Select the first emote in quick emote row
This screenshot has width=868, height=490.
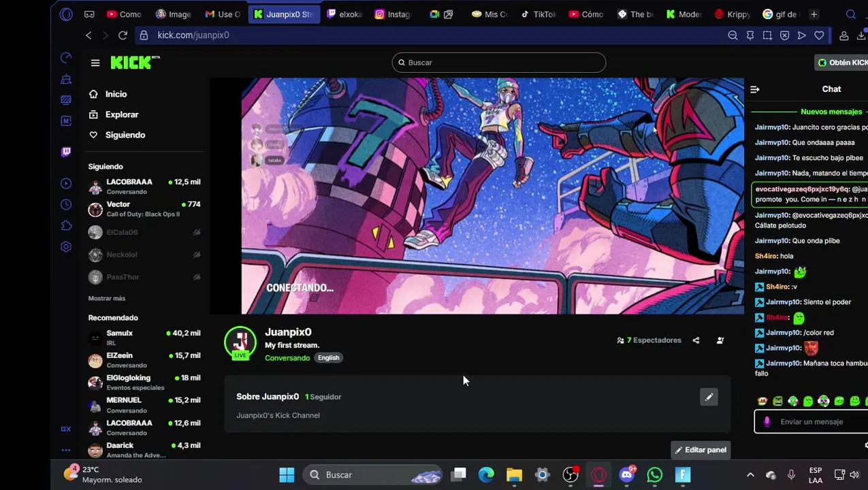coord(762,402)
